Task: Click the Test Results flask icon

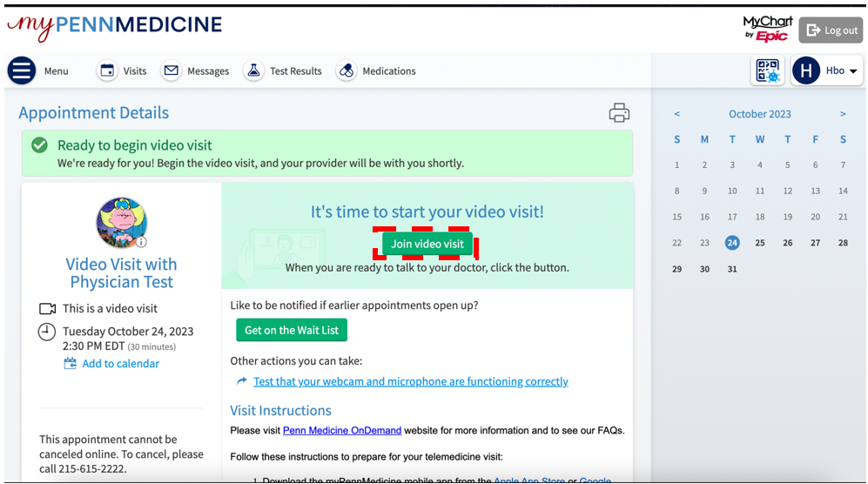Action: tap(253, 71)
